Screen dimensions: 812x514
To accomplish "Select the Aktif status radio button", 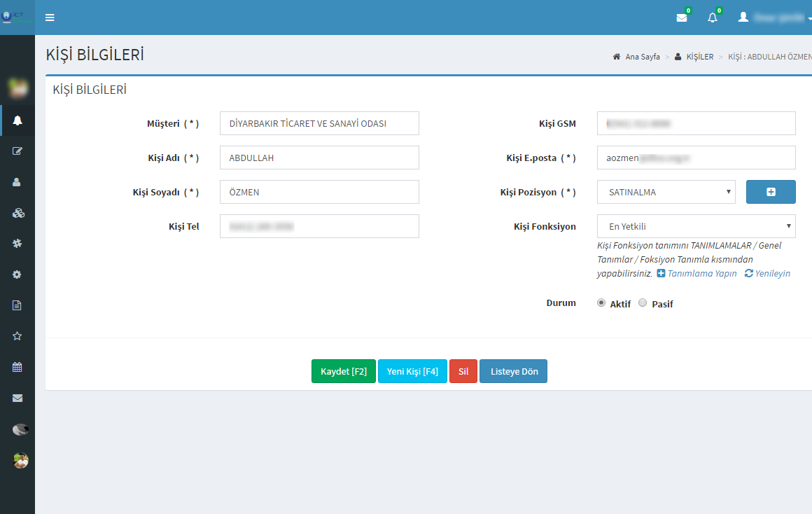I will click(601, 303).
